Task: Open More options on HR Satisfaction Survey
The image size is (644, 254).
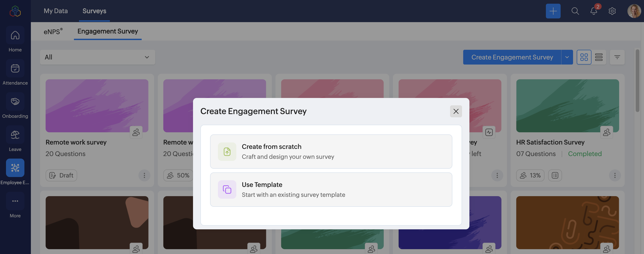Action: (615, 175)
